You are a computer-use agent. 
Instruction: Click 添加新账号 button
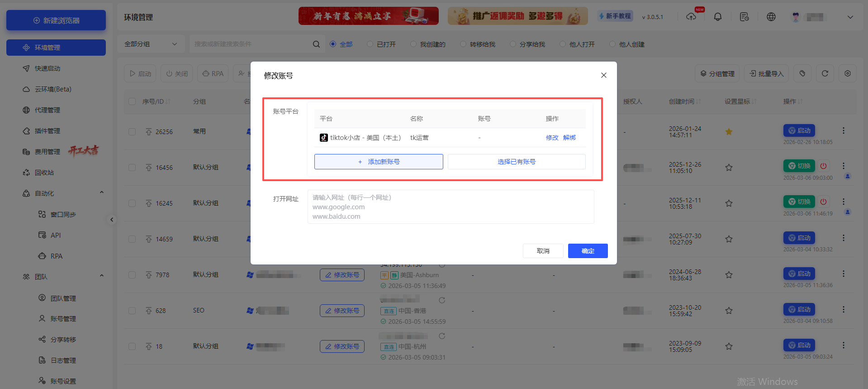379,162
